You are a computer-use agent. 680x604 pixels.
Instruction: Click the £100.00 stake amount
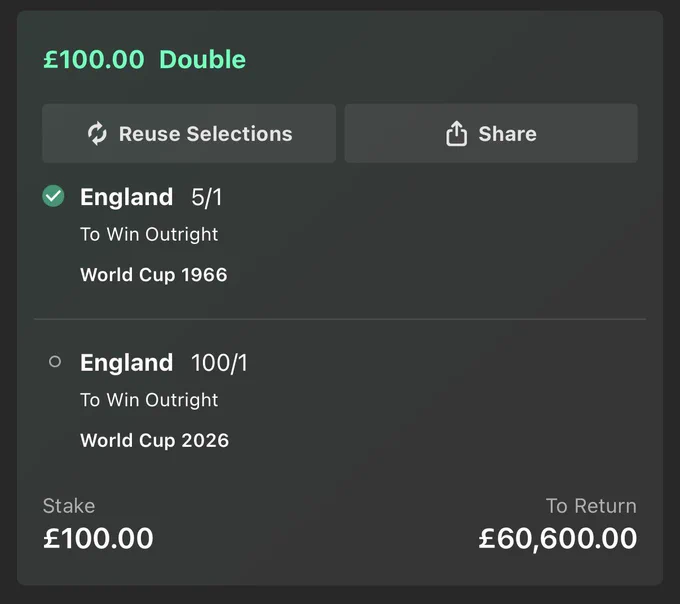[98, 539]
